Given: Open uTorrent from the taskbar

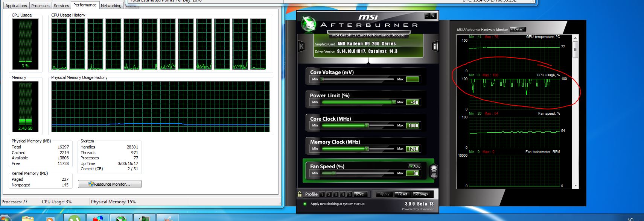Looking at the screenshot, I should click(75, 218).
